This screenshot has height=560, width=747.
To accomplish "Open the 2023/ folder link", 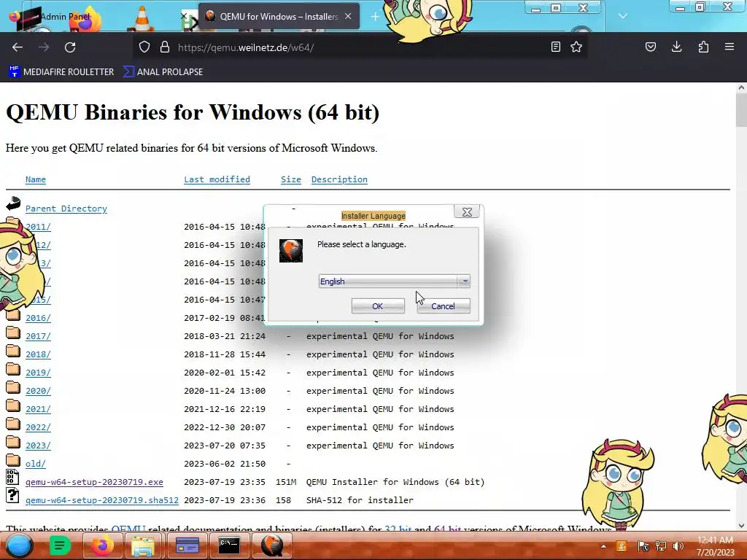I will (x=38, y=446).
